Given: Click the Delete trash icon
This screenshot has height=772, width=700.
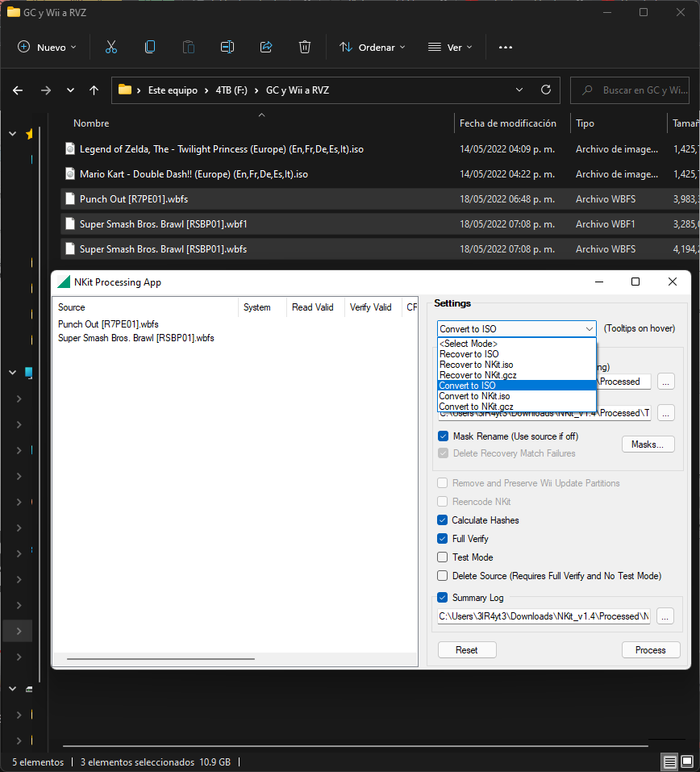Looking at the screenshot, I should pos(305,48).
